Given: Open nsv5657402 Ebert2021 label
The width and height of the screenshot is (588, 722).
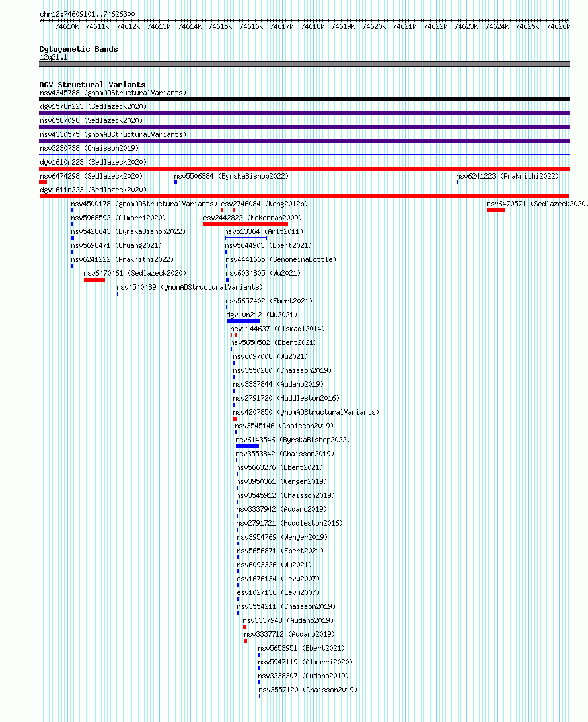Looking at the screenshot, I should coord(269,301).
